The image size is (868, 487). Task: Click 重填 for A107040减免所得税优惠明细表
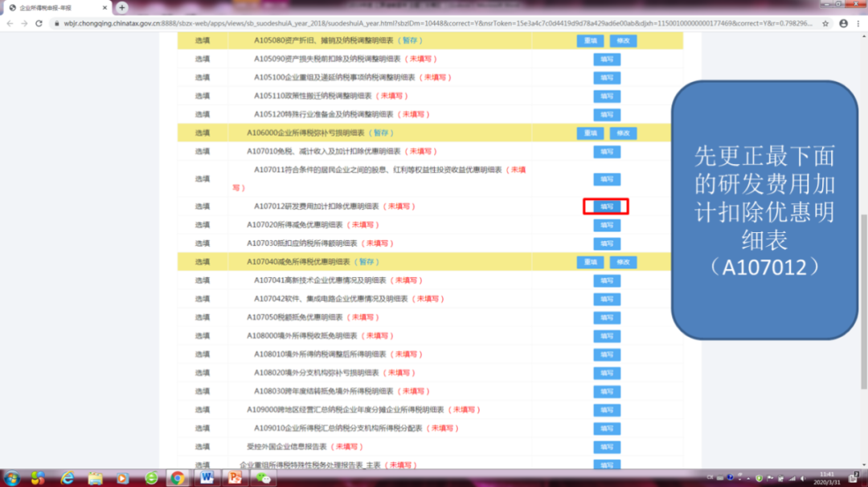[x=590, y=262]
